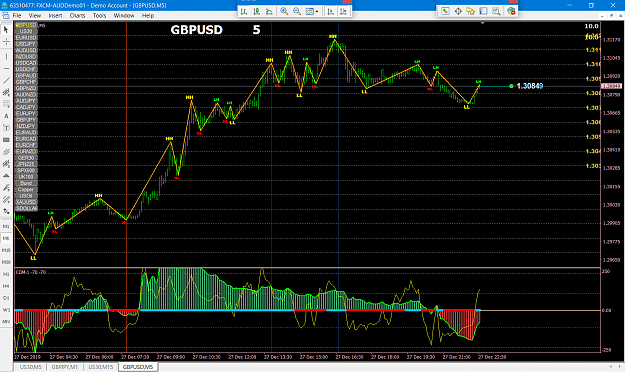The height and width of the screenshot is (372, 625).
Task: Toggle chart auto scroll icon
Action: tap(330, 11)
